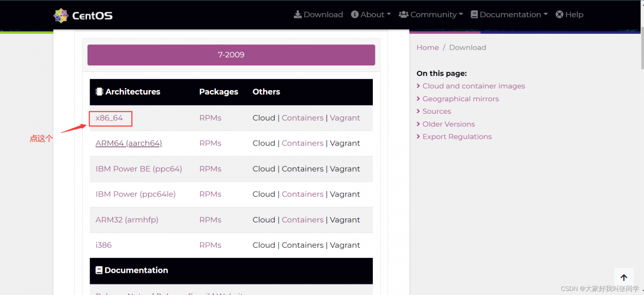The height and width of the screenshot is (295, 644).
Task: Open RPMs for the ppc64 row
Action: click(x=210, y=169)
